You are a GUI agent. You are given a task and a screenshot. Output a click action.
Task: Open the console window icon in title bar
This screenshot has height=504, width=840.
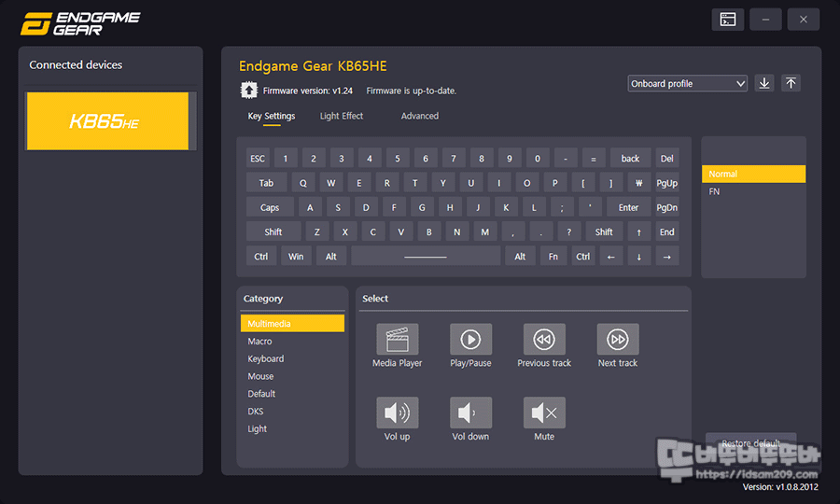tap(727, 20)
